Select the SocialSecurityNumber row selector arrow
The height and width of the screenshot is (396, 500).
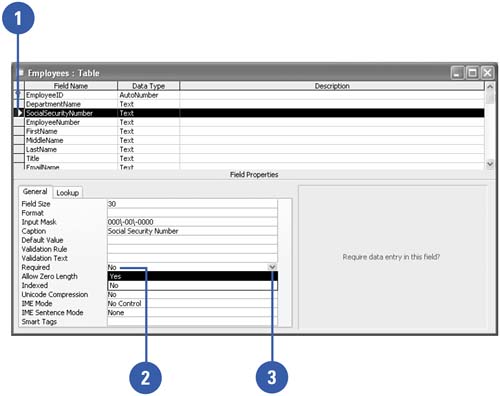tap(19, 113)
